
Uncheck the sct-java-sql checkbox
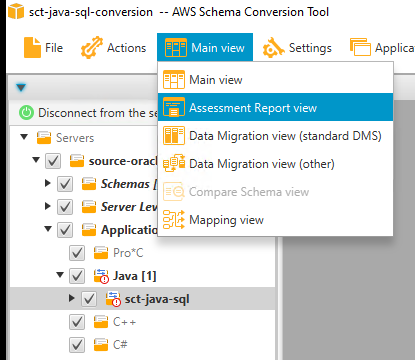click(89, 299)
